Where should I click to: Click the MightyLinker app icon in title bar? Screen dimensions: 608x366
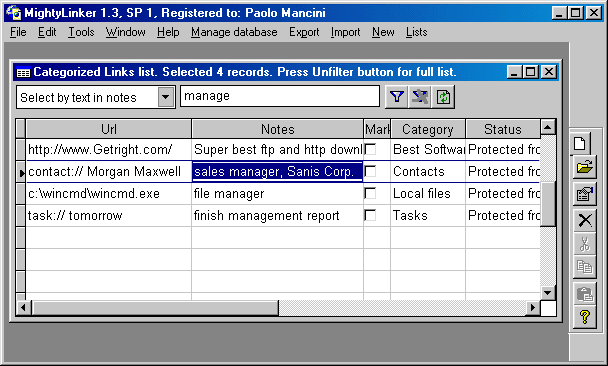click(x=14, y=13)
